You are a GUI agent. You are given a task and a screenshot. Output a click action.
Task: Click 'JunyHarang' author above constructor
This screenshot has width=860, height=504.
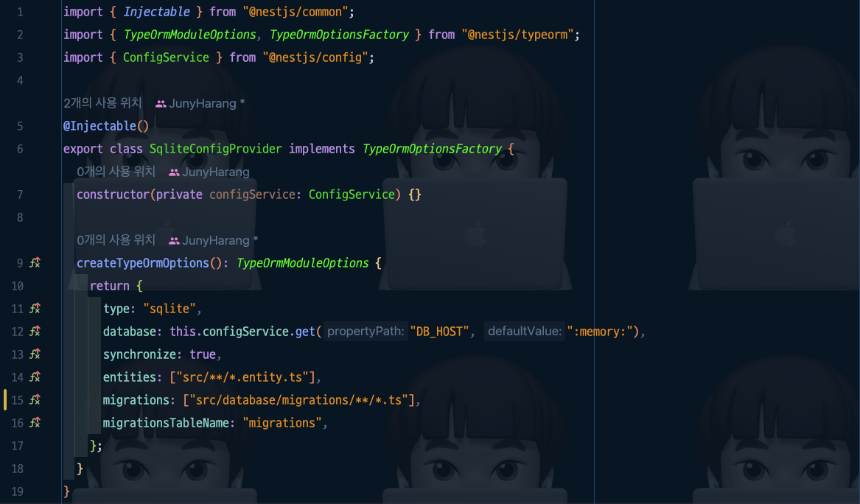215,172
